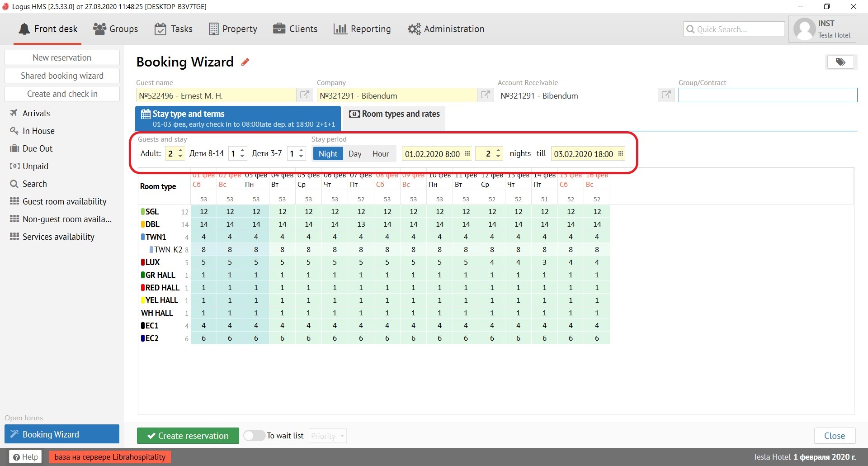Select Hour stay period mode

(x=381, y=154)
